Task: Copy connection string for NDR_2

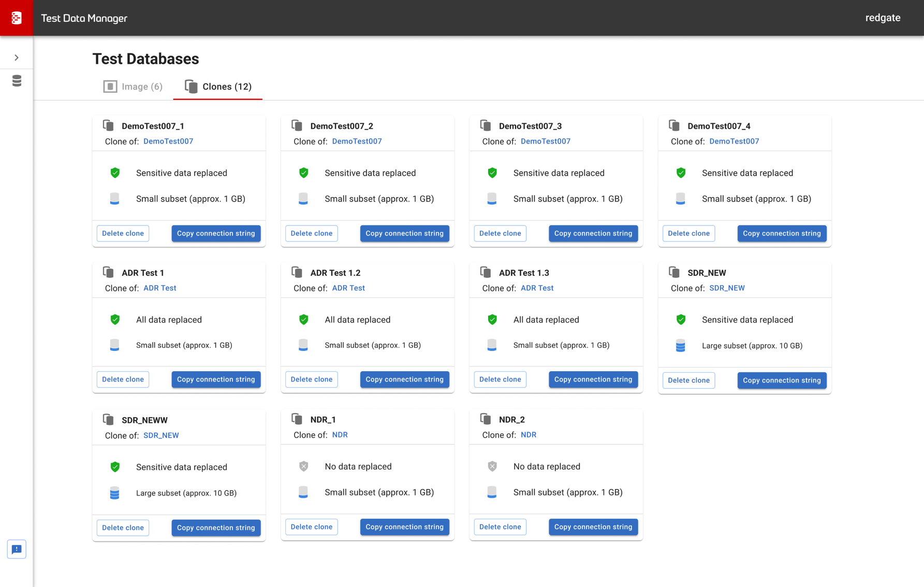Action: [x=593, y=527]
